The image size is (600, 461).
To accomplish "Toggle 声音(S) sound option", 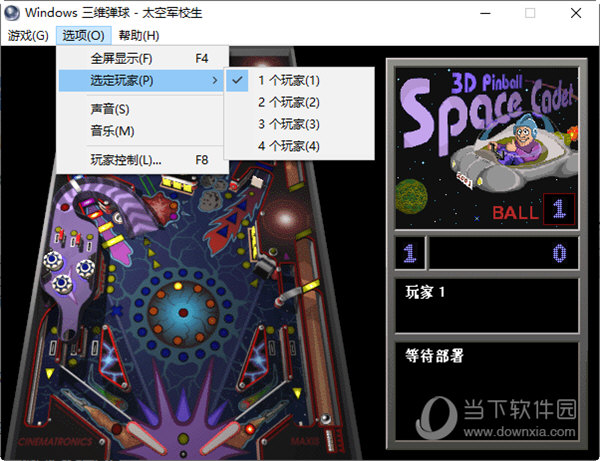I will pyautogui.click(x=142, y=109).
